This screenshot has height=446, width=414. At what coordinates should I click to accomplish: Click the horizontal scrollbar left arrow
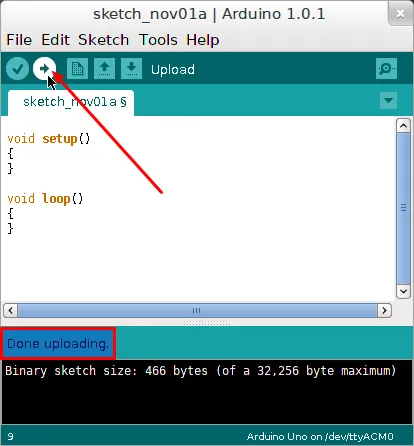10,310
